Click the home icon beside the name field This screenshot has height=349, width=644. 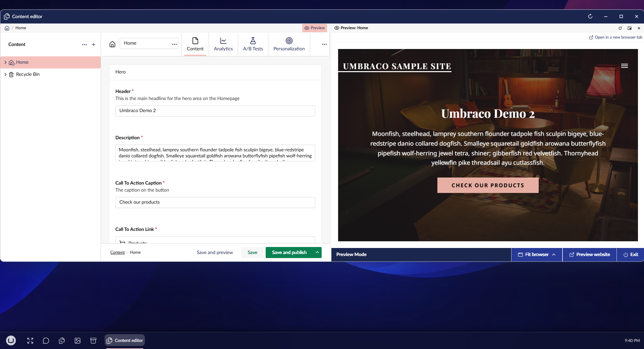112,44
